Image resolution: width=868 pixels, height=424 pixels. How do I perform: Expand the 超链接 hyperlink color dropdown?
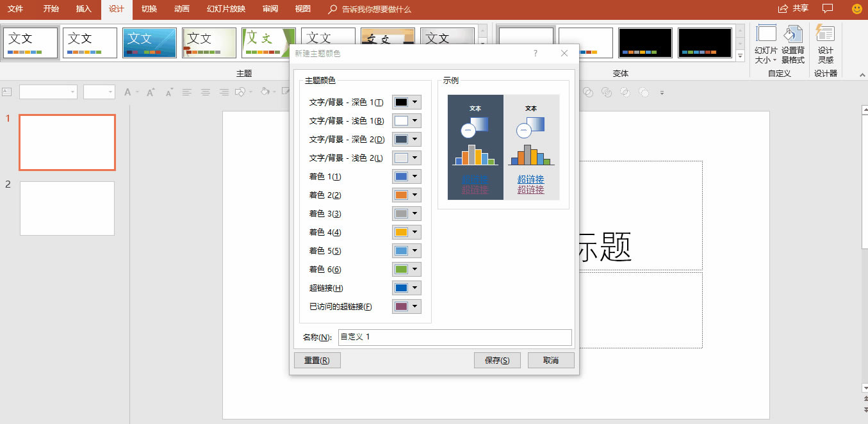(414, 288)
